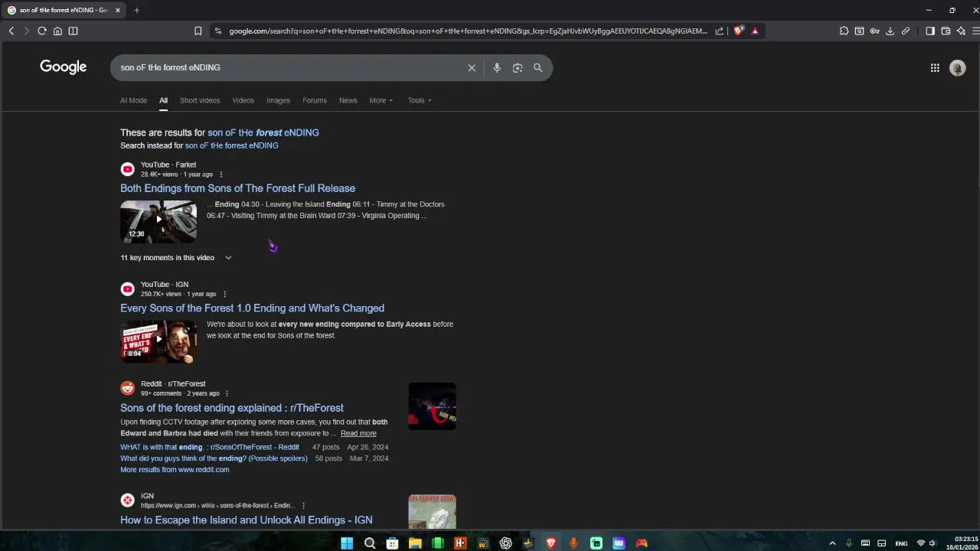
Task: Close the 'son oF tHe forrest' tab
Action: [x=118, y=10]
